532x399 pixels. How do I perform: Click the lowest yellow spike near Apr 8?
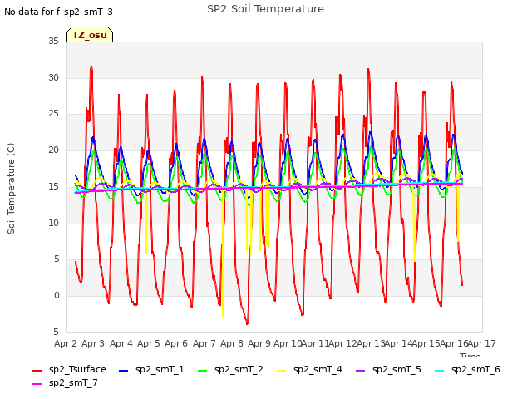(223, 315)
